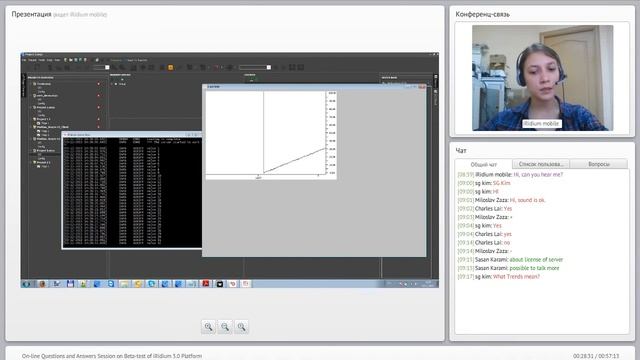
Task: Click the blue floppy-disk icon in shared taskbar
Action: pyautogui.click(x=70, y=284)
